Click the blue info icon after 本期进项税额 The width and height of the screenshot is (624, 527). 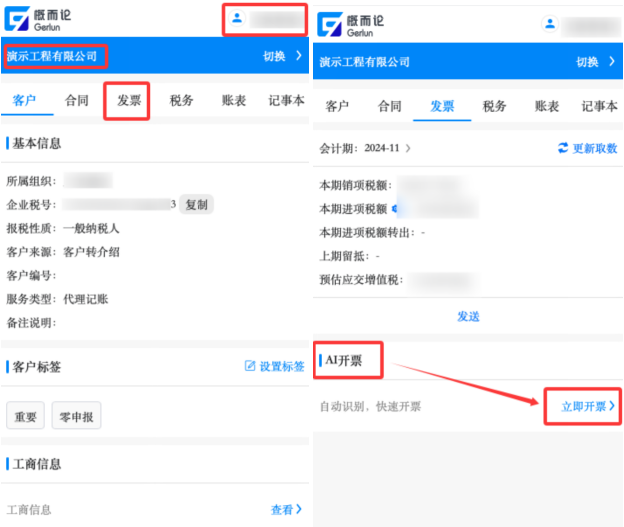[394, 209]
